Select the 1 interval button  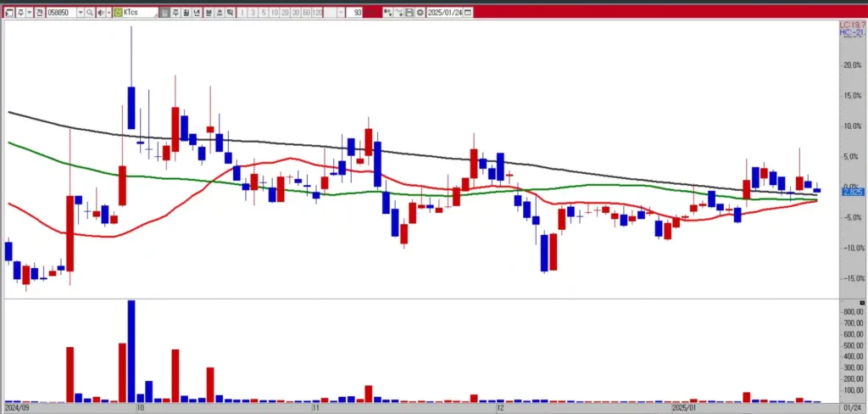coord(242,13)
